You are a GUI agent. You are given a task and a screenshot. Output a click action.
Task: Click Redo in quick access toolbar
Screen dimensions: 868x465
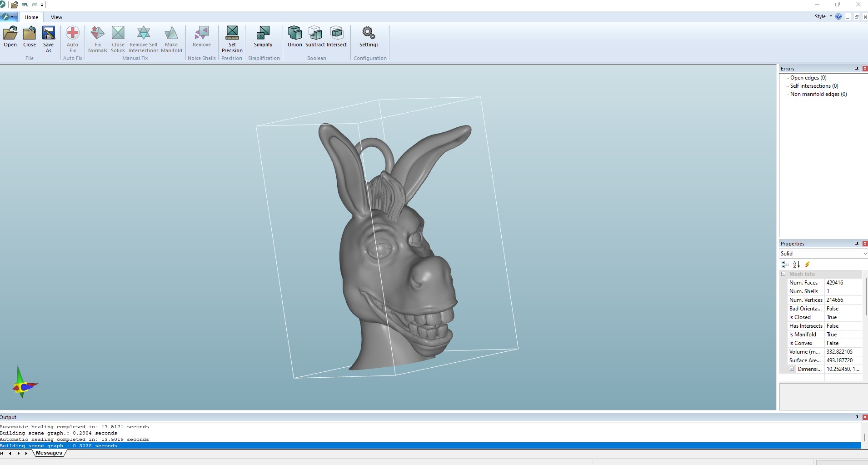point(34,5)
